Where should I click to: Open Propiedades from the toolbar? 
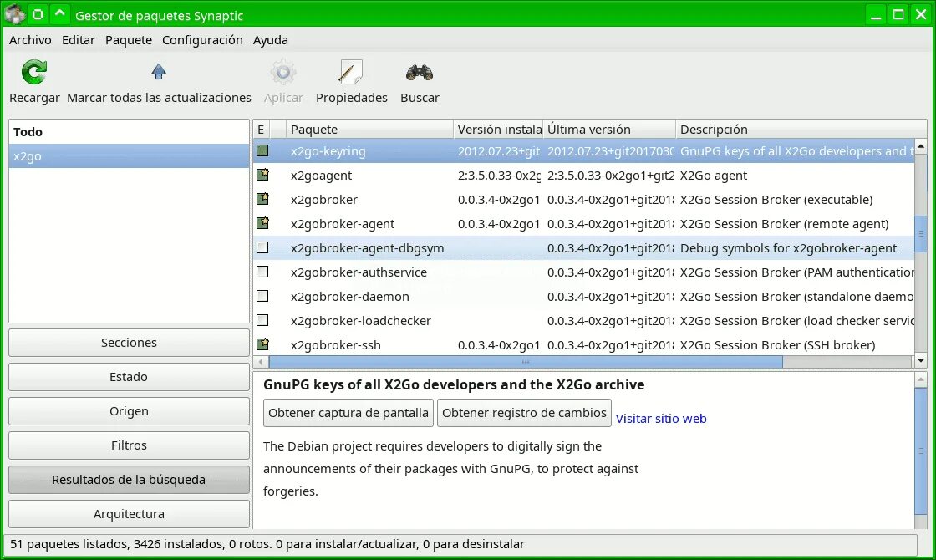click(351, 82)
